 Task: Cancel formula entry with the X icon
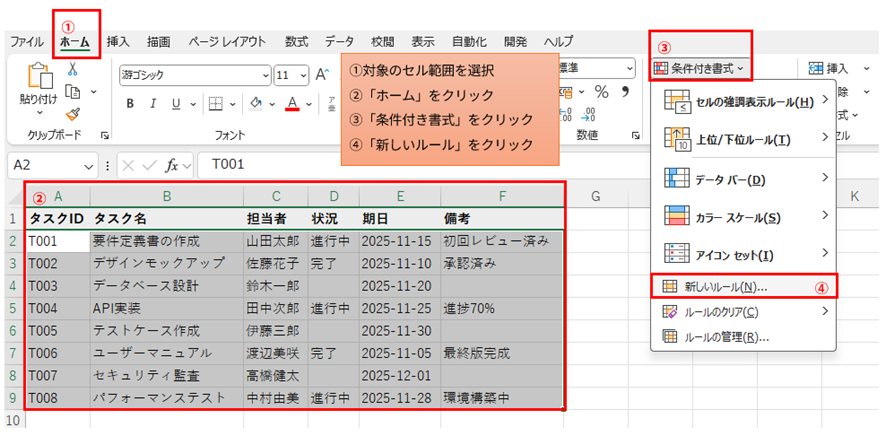coord(128,165)
